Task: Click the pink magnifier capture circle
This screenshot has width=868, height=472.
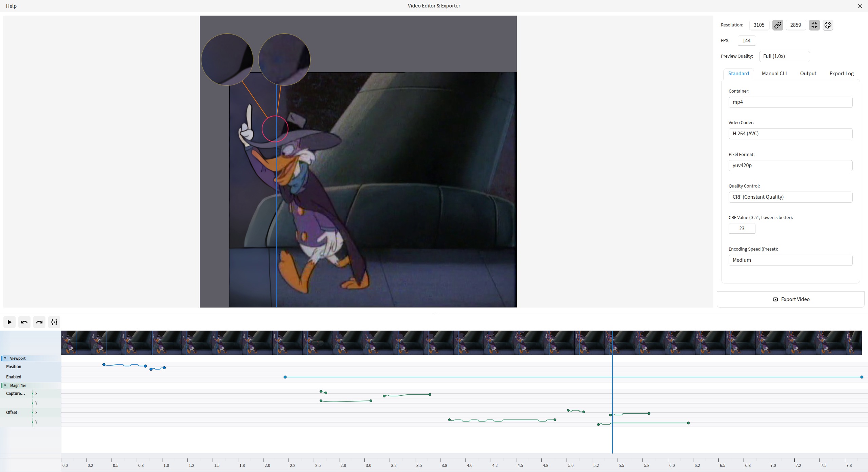Action: click(275, 129)
